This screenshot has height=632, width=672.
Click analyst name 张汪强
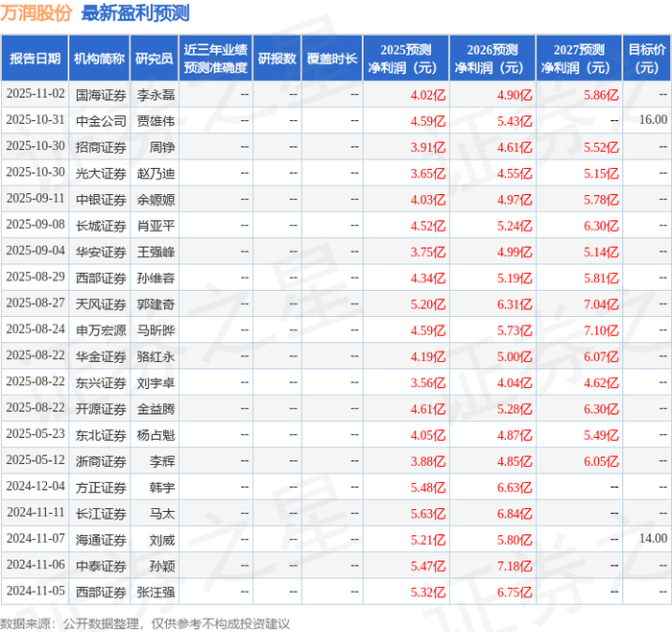click(x=156, y=592)
